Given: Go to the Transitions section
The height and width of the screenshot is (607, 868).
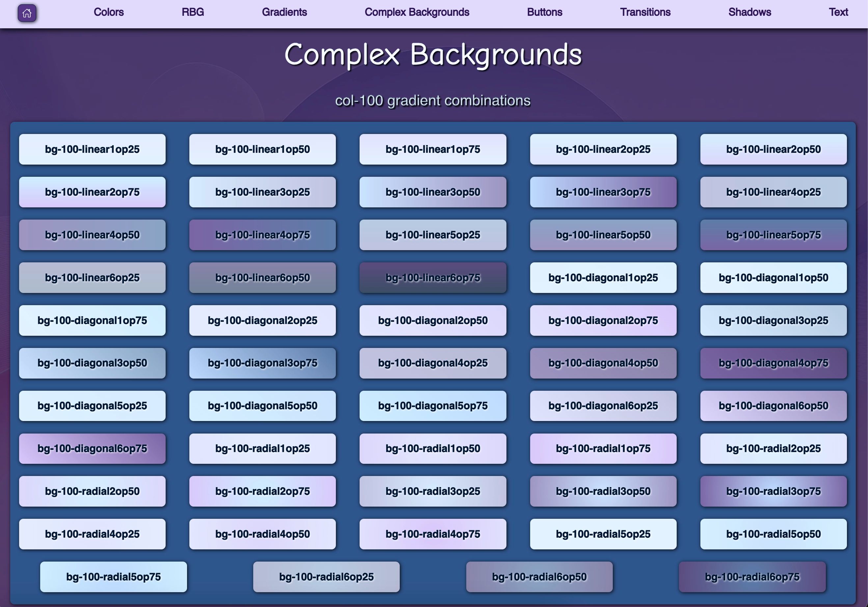Looking at the screenshot, I should click(644, 12).
